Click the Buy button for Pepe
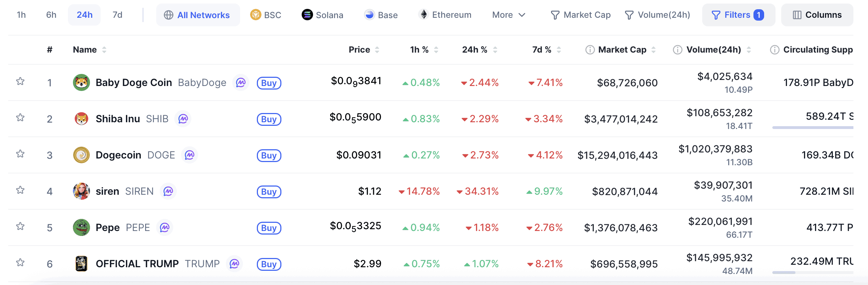This screenshot has height=285, width=868. click(269, 228)
